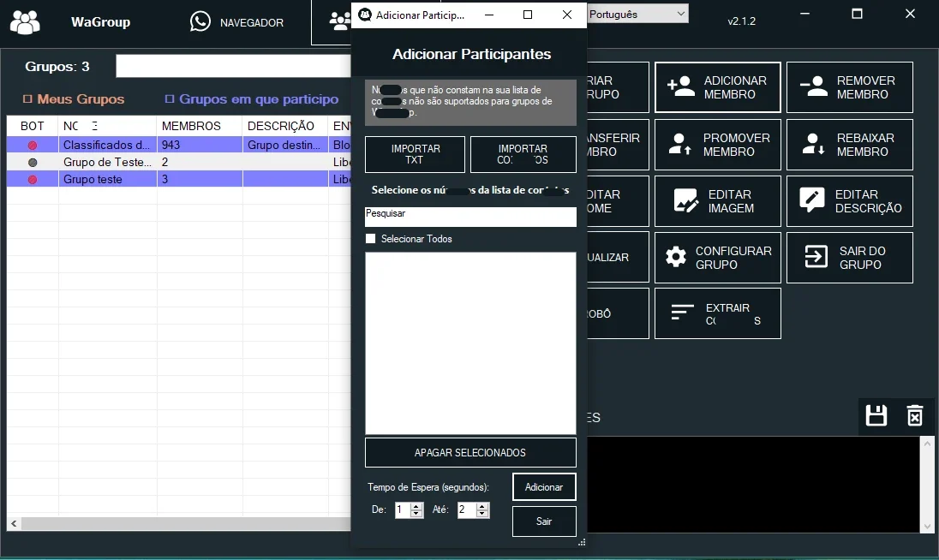Click the Remover Membro person-minus icon
The image size is (939, 560).
(x=814, y=86)
